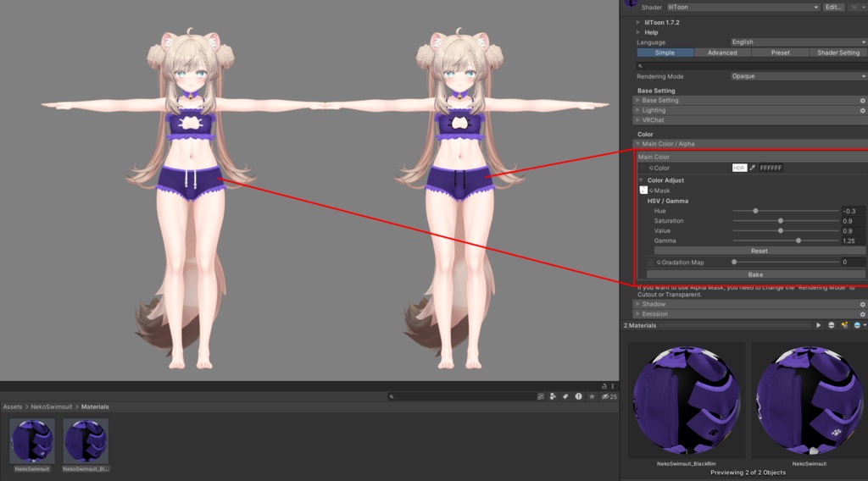Search by label tag icon in Project toolbar
Screen dimensions: 868x481
pyautogui.click(x=565, y=396)
